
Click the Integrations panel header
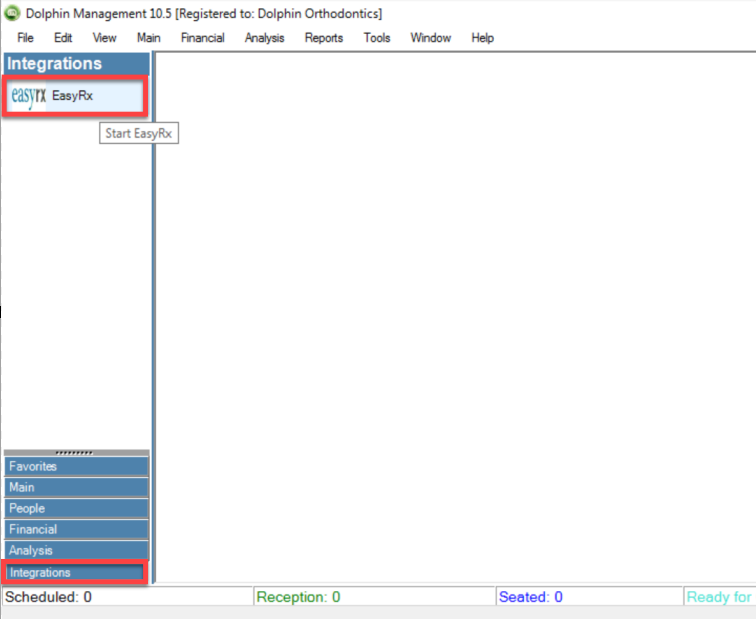pyautogui.click(x=77, y=64)
